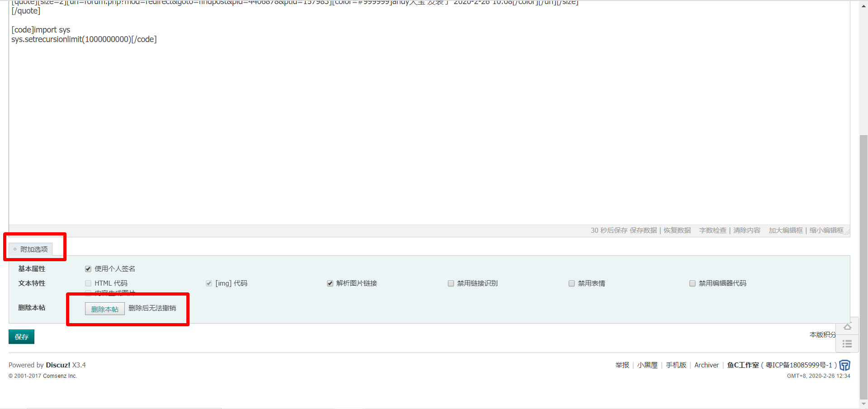
Task: Tick the 禁用表情 checkbox
Action: click(x=572, y=283)
